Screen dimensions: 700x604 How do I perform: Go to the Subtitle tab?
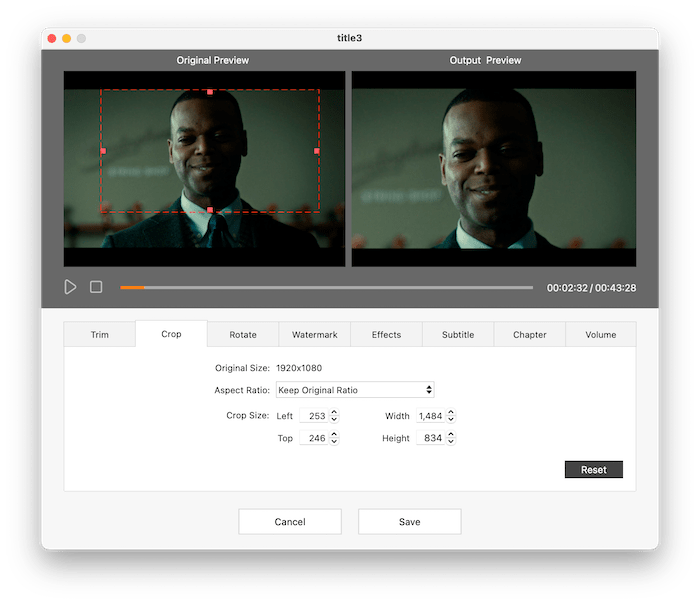click(458, 335)
